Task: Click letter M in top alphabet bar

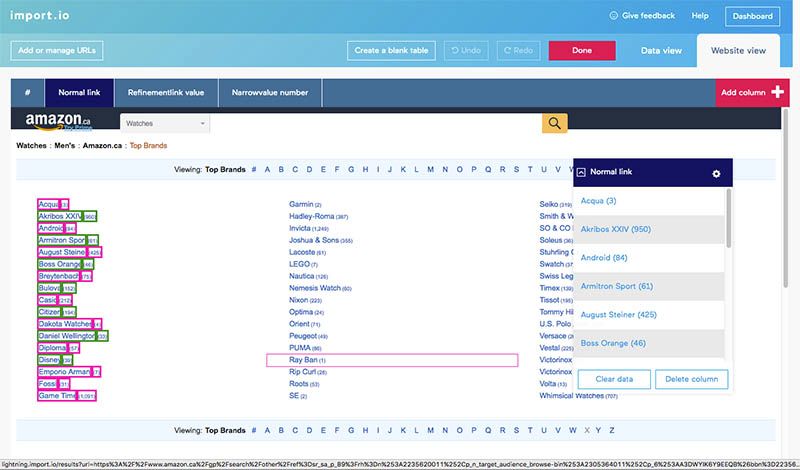Action: click(x=431, y=169)
